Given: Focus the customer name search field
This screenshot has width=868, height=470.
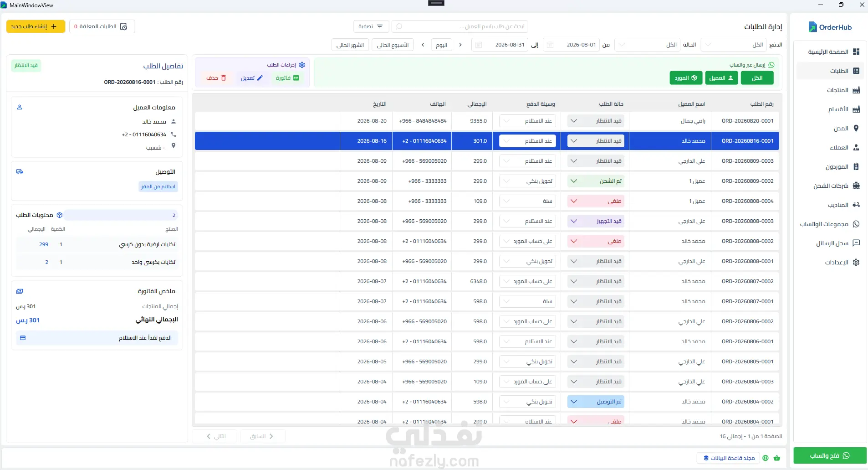Looking at the screenshot, I should (x=460, y=26).
